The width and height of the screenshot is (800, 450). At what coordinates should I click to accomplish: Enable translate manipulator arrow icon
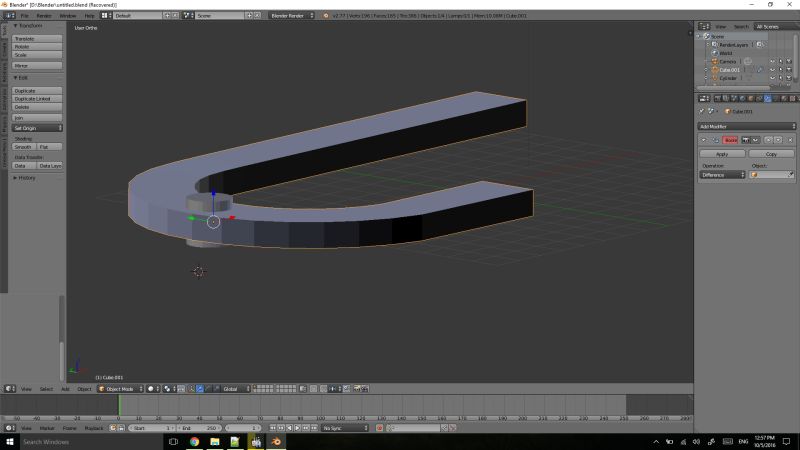coord(200,389)
